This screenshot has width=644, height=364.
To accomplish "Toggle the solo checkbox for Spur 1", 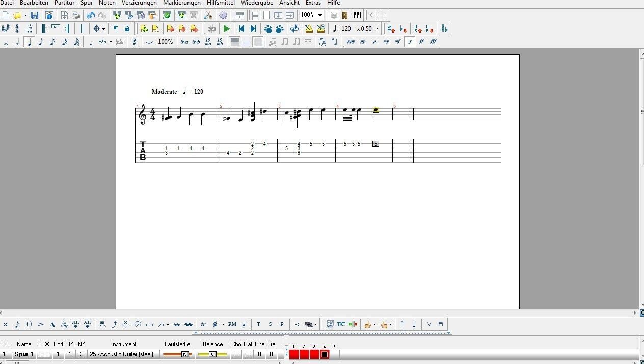I will click(x=41, y=354).
